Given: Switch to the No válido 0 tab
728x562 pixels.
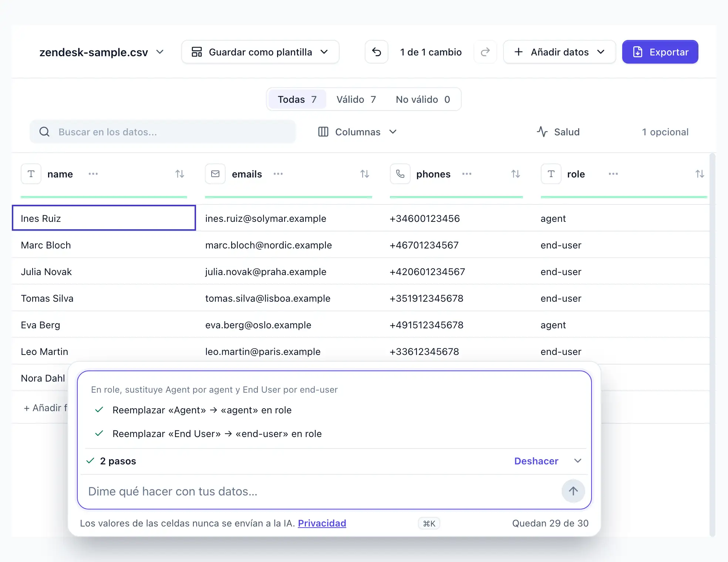Looking at the screenshot, I should (x=423, y=99).
